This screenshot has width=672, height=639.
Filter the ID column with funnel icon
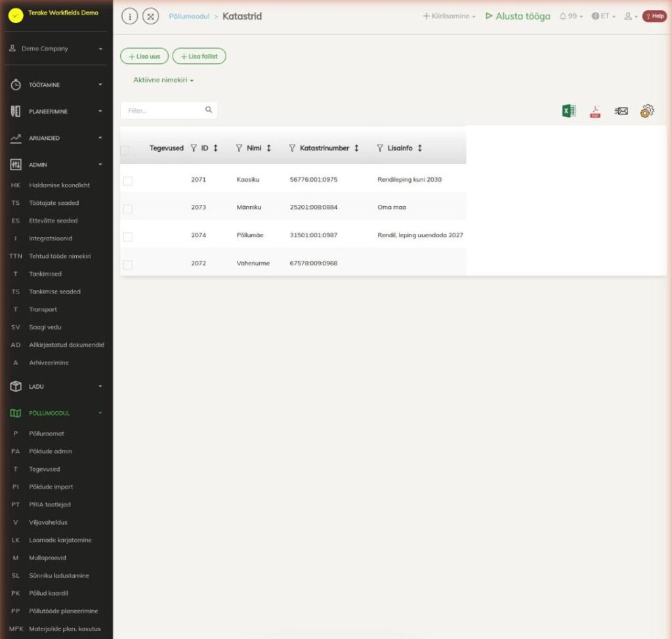pos(194,148)
